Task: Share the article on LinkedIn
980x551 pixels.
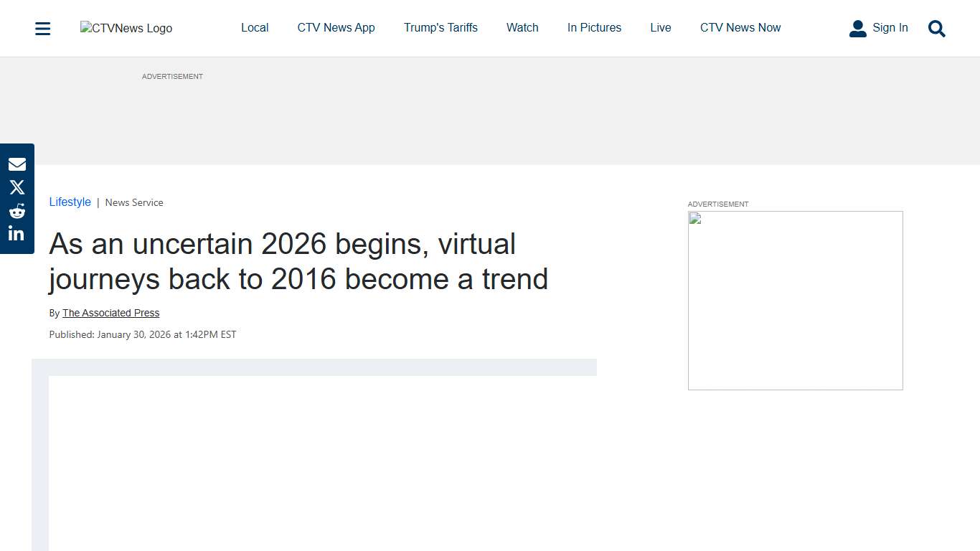Action: coord(17,233)
